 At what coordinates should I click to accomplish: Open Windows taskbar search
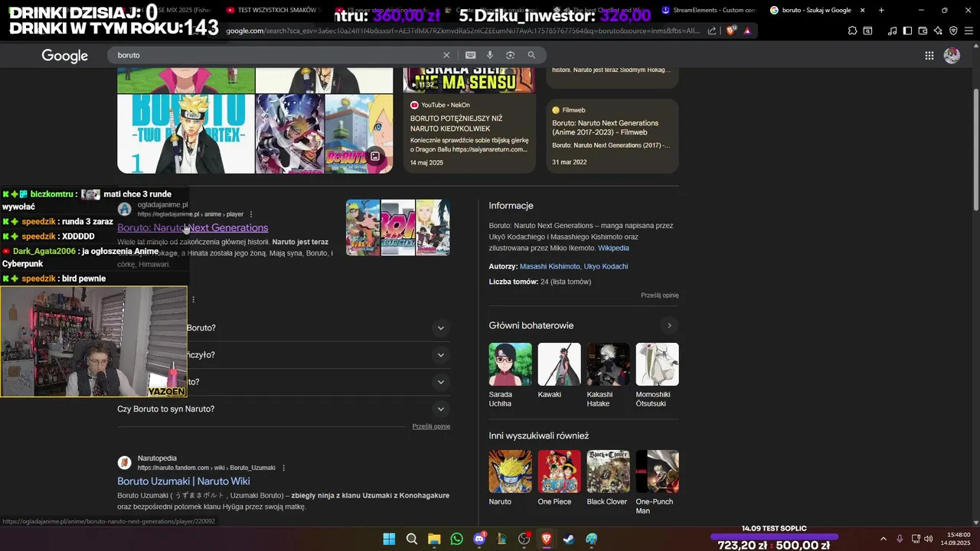[412, 539]
